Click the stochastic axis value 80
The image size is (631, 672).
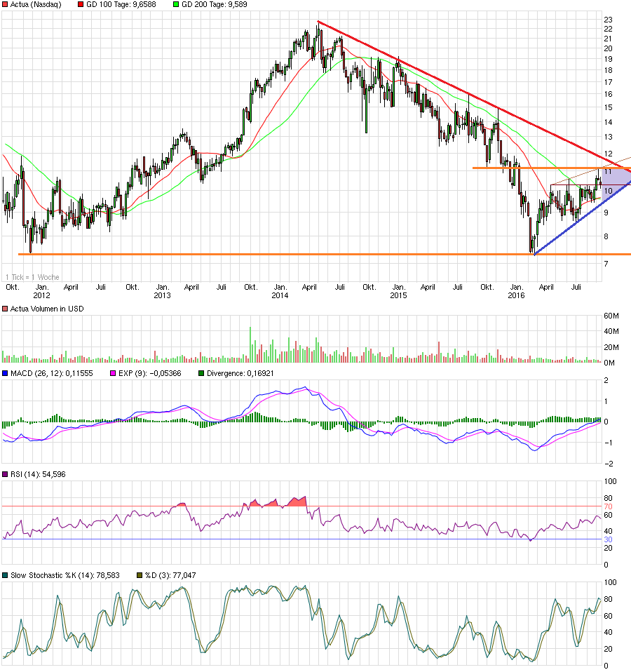click(x=608, y=600)
